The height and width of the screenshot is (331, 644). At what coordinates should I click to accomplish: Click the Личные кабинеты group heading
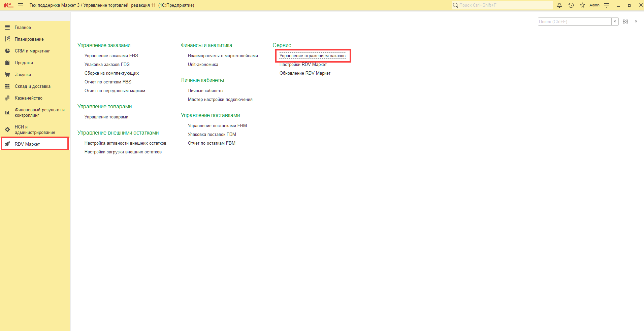pyautogui.click(x=202, y=80)
